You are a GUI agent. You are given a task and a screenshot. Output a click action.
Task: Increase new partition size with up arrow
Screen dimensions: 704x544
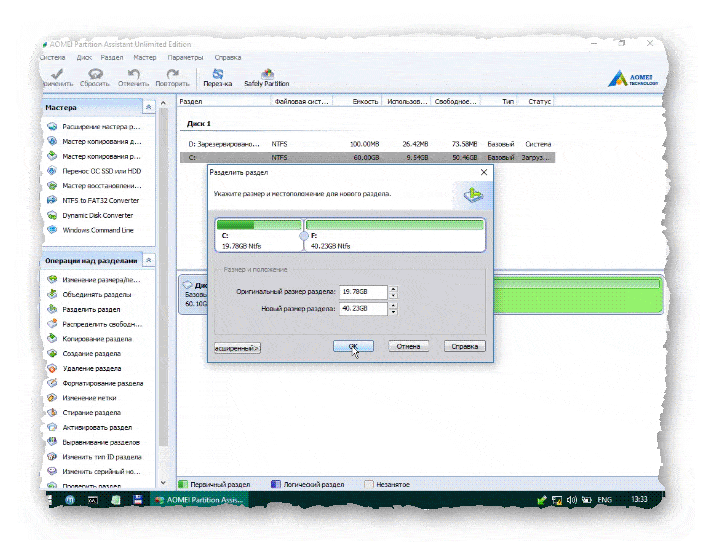(393, 306)
